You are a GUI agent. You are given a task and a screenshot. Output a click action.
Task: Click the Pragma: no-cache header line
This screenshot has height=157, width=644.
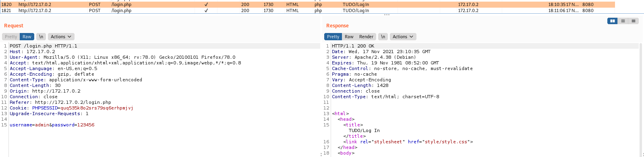pyautogui.click(x=354, y=74)
